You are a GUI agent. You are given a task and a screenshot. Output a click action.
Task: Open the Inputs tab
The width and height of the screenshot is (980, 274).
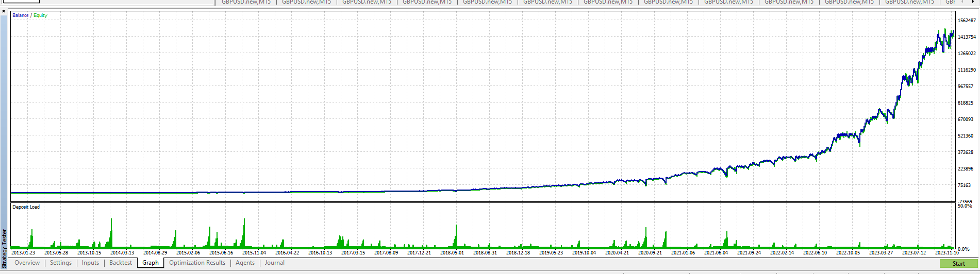pos(90,263)
